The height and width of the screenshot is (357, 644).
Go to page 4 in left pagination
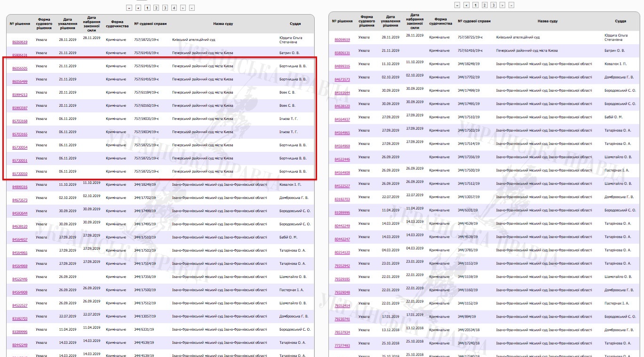pyautogui.click(x=174, y=8)
